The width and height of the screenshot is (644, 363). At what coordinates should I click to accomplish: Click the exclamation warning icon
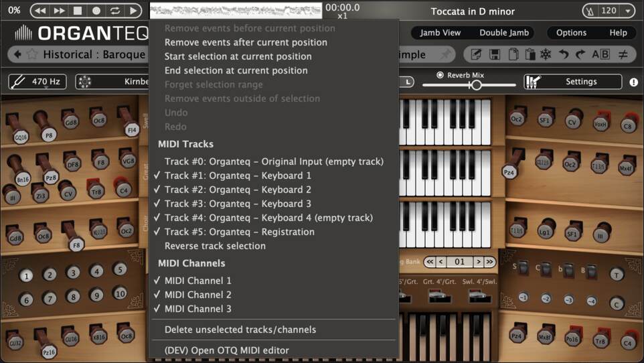[x=634, y=82]
